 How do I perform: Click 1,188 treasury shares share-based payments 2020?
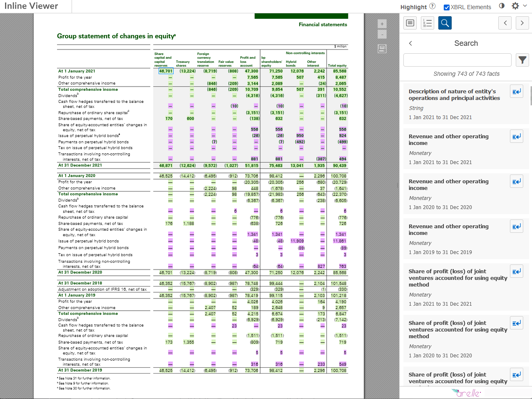[189, 224]
